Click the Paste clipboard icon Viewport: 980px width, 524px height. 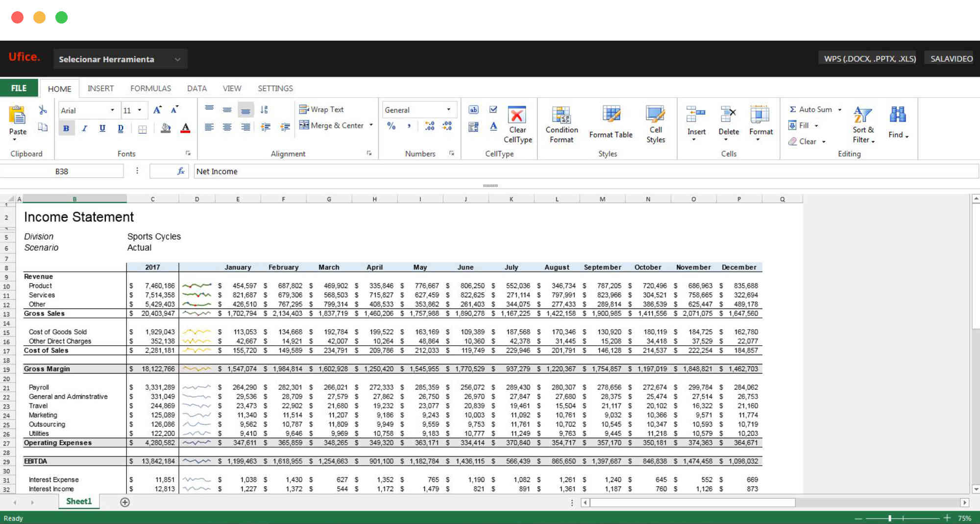coord(18,116)
